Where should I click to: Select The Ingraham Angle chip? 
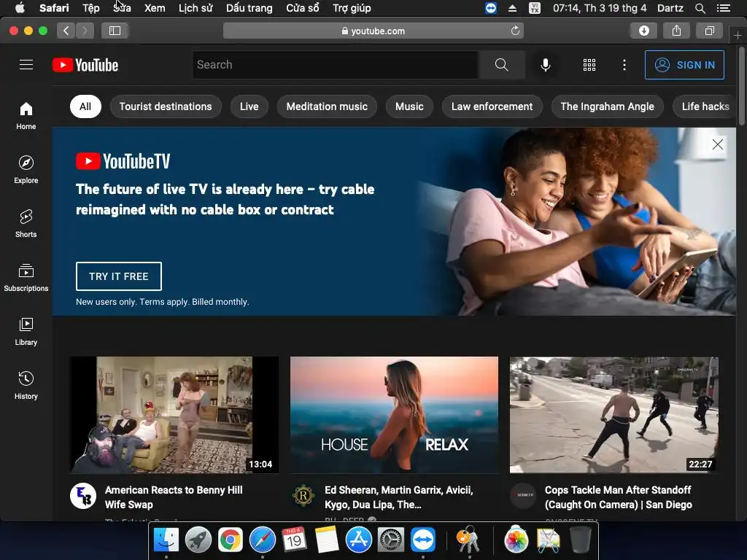click(x=608, y=106)
